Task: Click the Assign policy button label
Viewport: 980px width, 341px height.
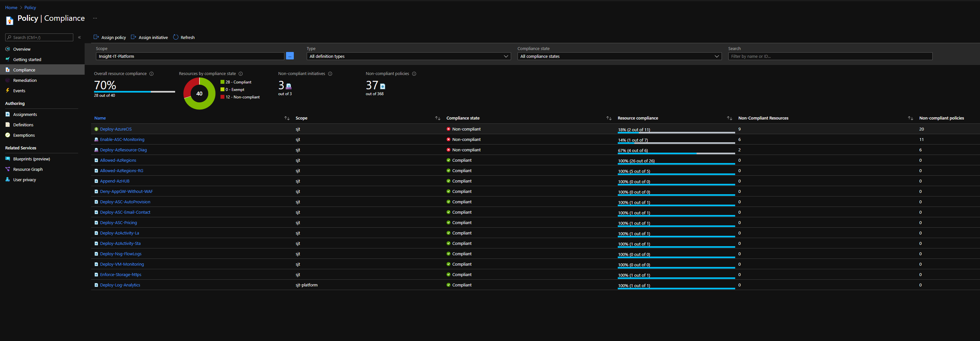Action: coord(114,37)
